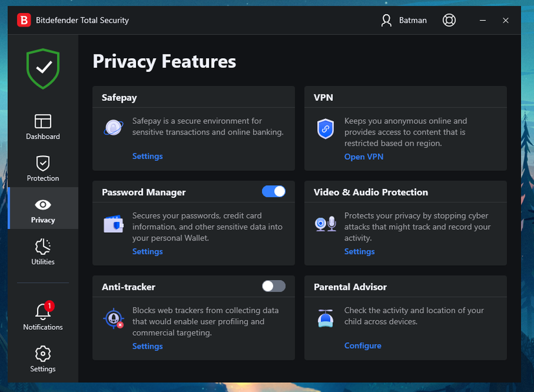Click the Safepay description text
The image size is (534, 392).
(208, 127)
